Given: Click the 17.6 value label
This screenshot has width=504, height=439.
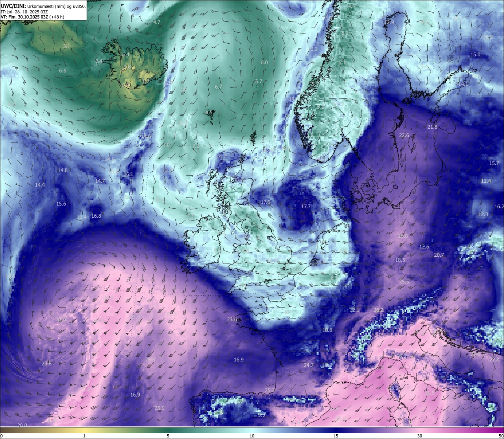Looking at the screenshot, I should 266,202.
